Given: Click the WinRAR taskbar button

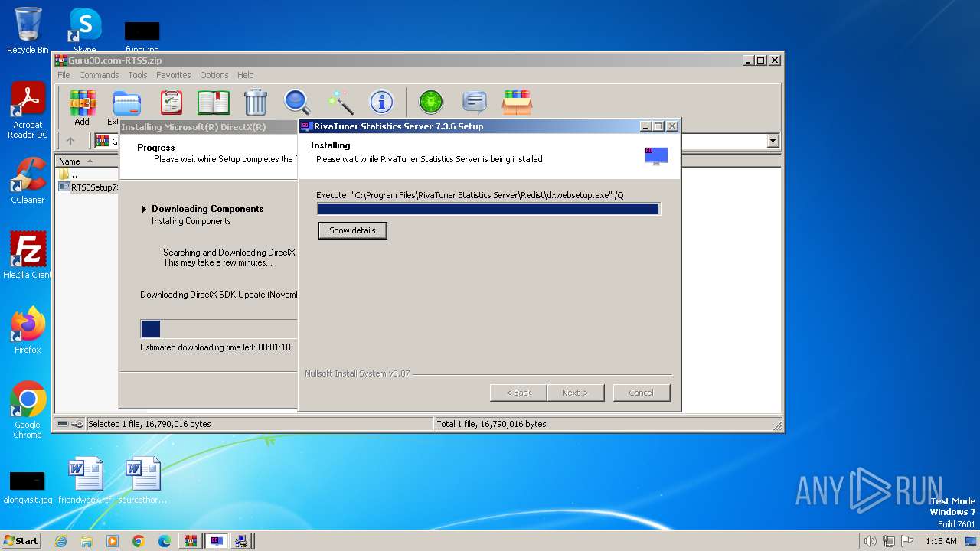Looking at the screenshot, I should (190, 541).
